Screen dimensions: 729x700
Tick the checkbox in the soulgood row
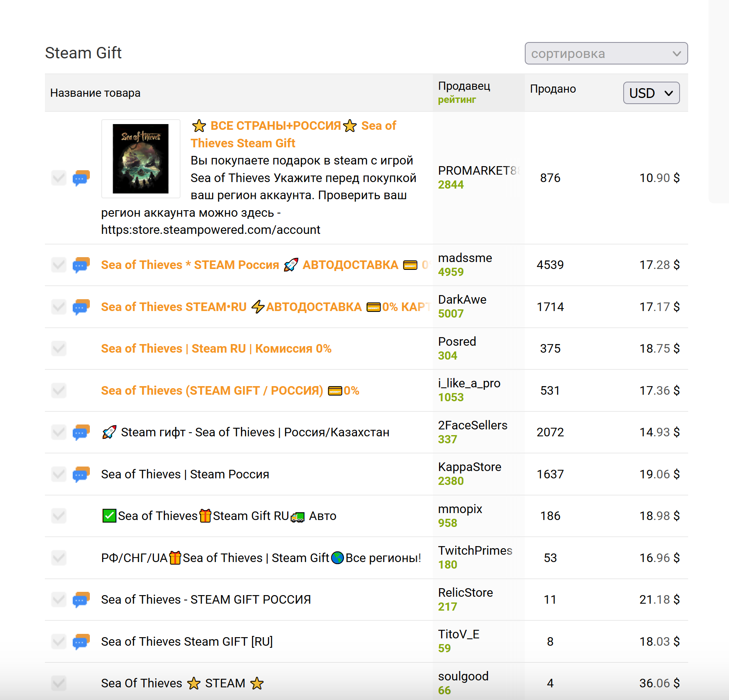(59, 683)
